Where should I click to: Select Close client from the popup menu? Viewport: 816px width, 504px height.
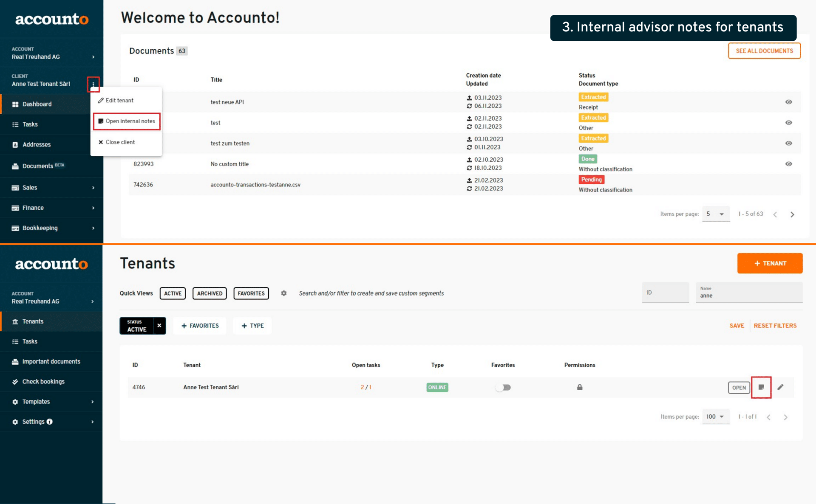coord(126,142)
